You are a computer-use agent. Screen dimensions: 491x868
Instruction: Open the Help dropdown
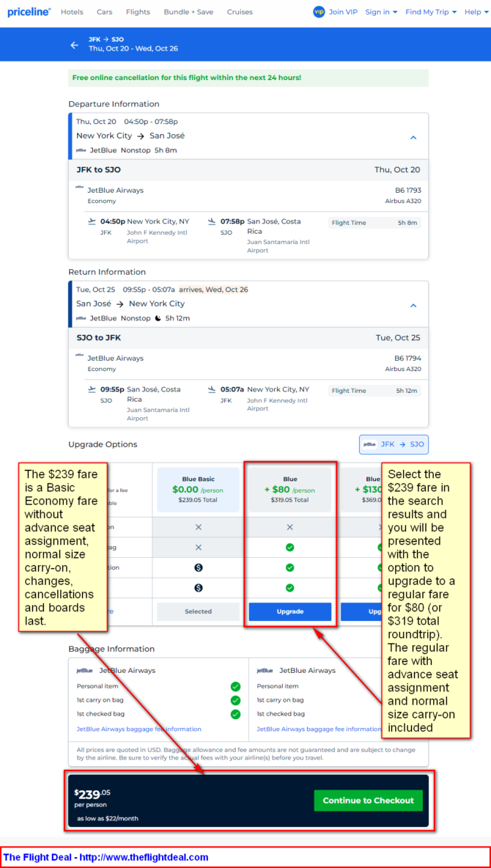(476, 12)
